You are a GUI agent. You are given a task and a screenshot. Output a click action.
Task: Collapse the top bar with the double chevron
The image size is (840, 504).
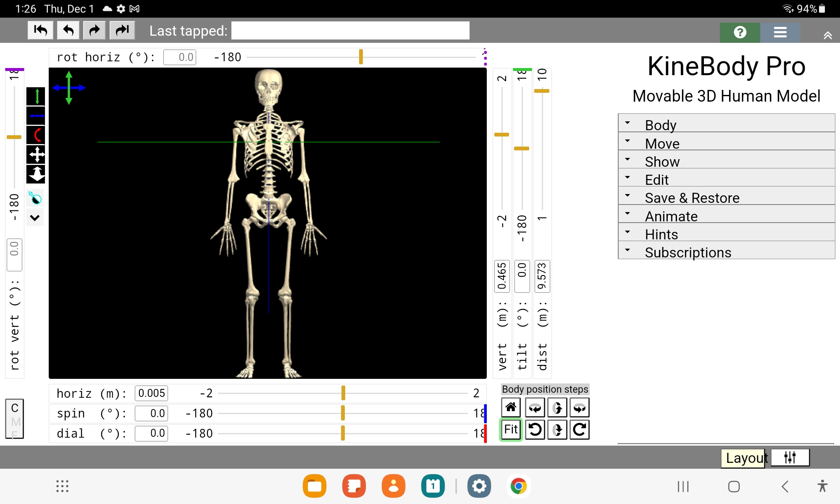coord(827,35)
